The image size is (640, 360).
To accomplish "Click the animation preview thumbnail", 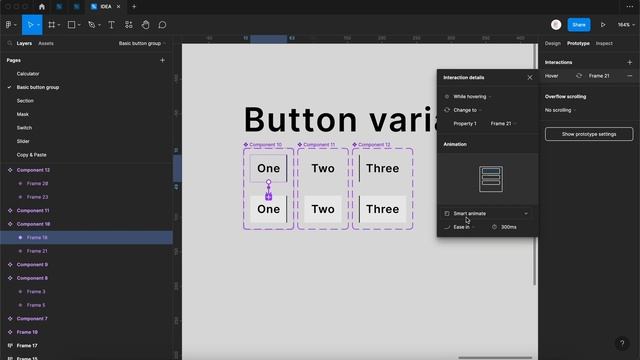I will pos(491,179).
